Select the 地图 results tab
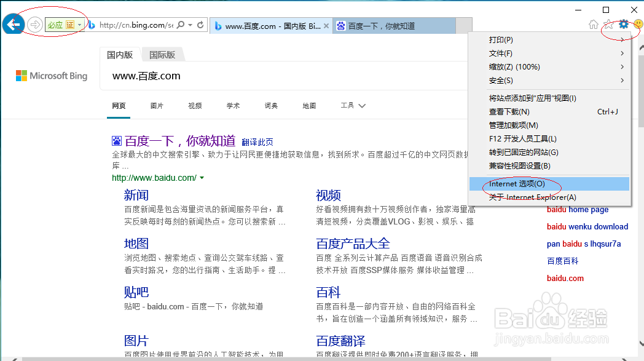This screenshot has height=361, width=644. pyautogui.click(x=309, y=106)
